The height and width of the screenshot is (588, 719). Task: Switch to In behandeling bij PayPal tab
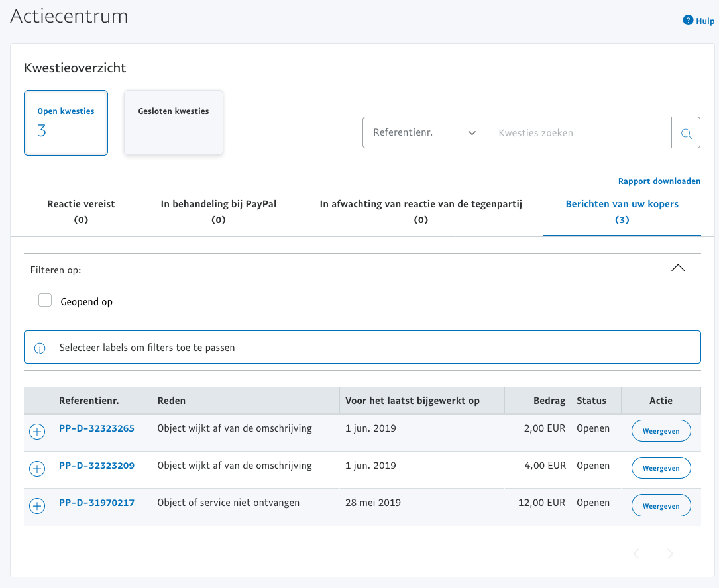click(x=218, y=212)
